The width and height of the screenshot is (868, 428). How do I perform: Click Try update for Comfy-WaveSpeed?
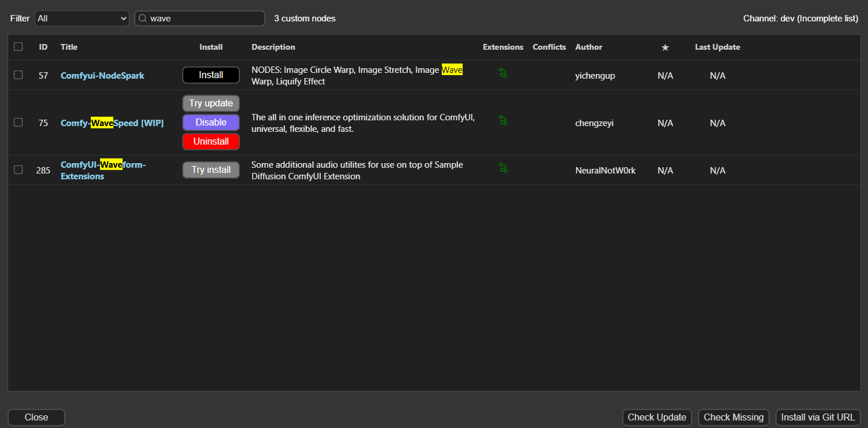(x=211, y=104)
